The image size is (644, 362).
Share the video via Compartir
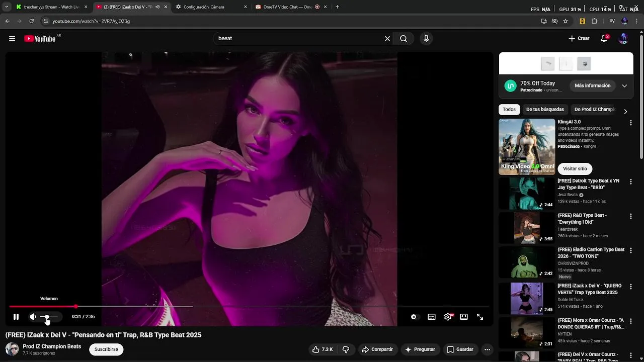377,349
